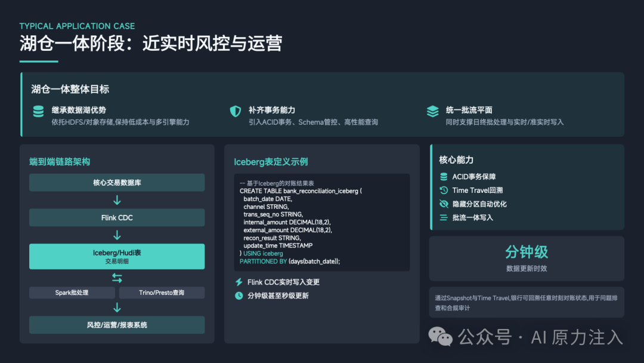The width and height of the screenshot is (644, 363).
Task: Click the database icon beside 继承数据湖优势
Action: tap(38, 112)
